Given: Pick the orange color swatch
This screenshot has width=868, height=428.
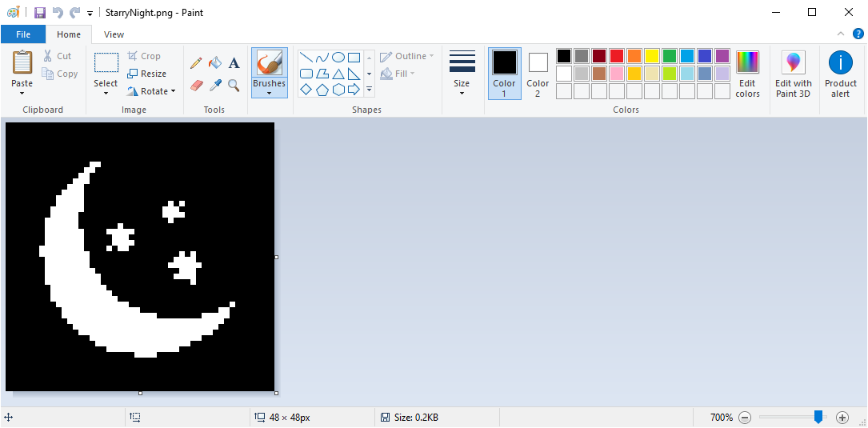Looking at the screenshot, I should (634, 56).
